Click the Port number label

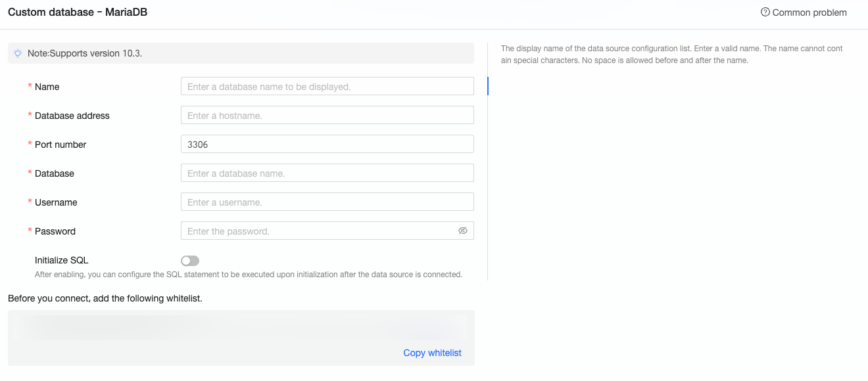[60, 145]
